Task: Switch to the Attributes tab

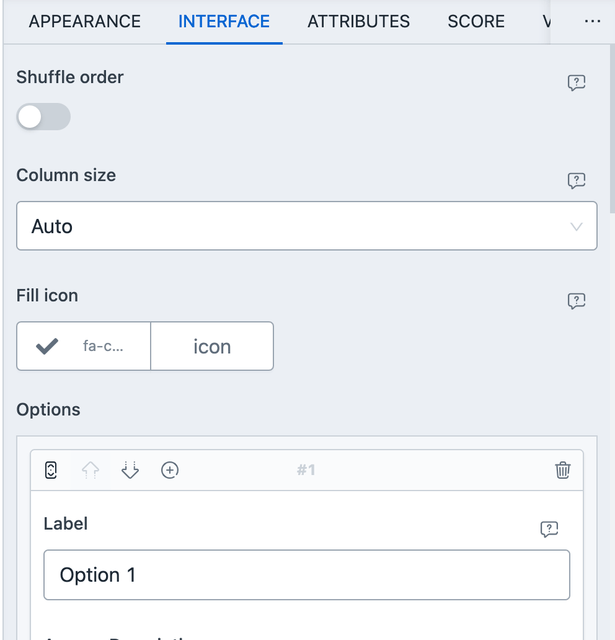Action: tap(358, 21)
